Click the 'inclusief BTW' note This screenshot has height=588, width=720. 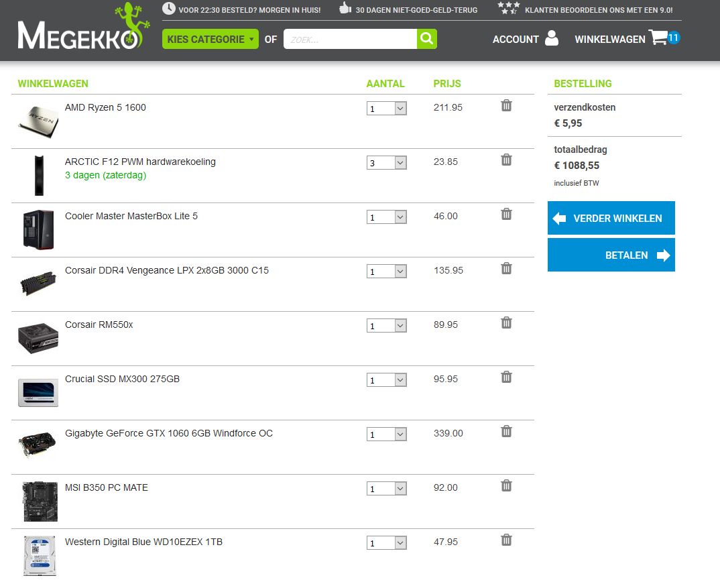tap(577, 183)
